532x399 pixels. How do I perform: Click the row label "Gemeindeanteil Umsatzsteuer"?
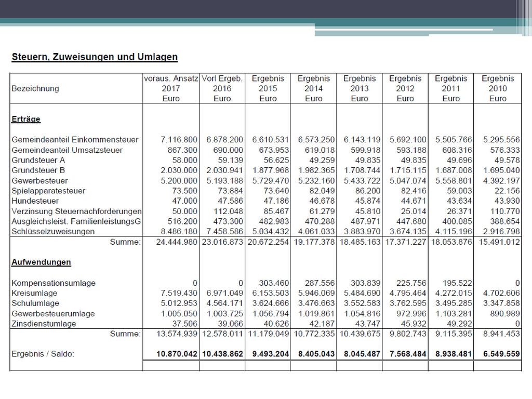click(67, 150)
